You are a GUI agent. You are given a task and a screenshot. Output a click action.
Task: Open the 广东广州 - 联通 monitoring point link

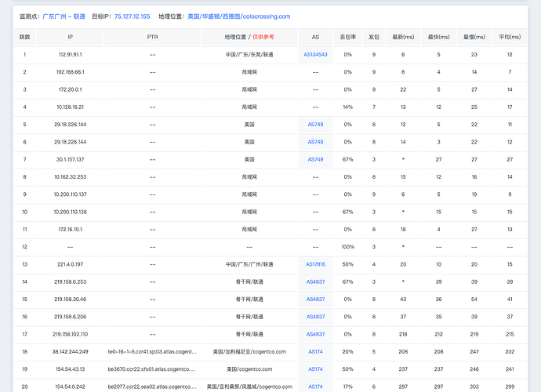point(64,16)
